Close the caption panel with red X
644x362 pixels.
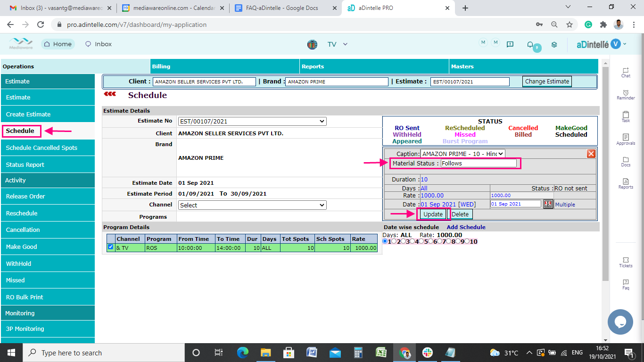point(591,154)
